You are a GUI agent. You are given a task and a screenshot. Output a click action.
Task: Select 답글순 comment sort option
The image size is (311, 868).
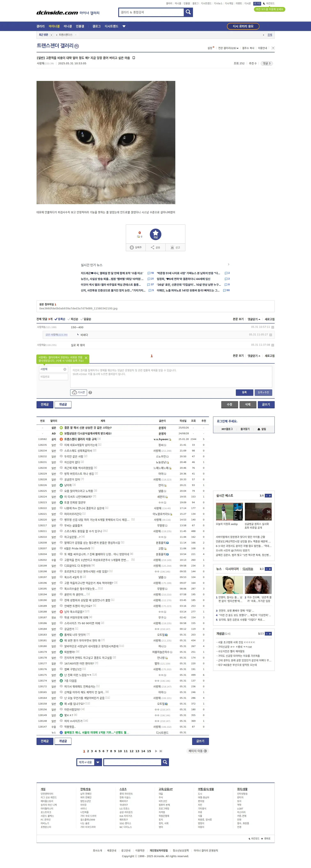tap(86, 319)
